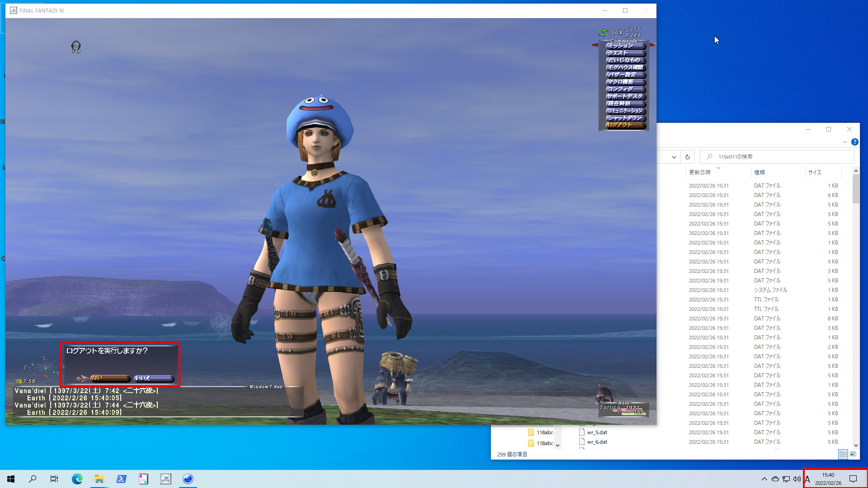Expand Explorer address bar history dropdown

[x=674, y=157]
